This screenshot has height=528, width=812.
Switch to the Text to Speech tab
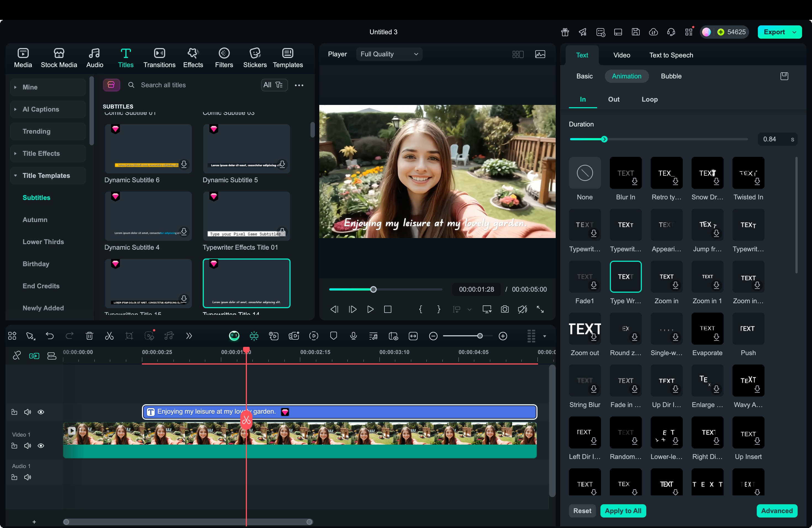[x=671, y=55]
